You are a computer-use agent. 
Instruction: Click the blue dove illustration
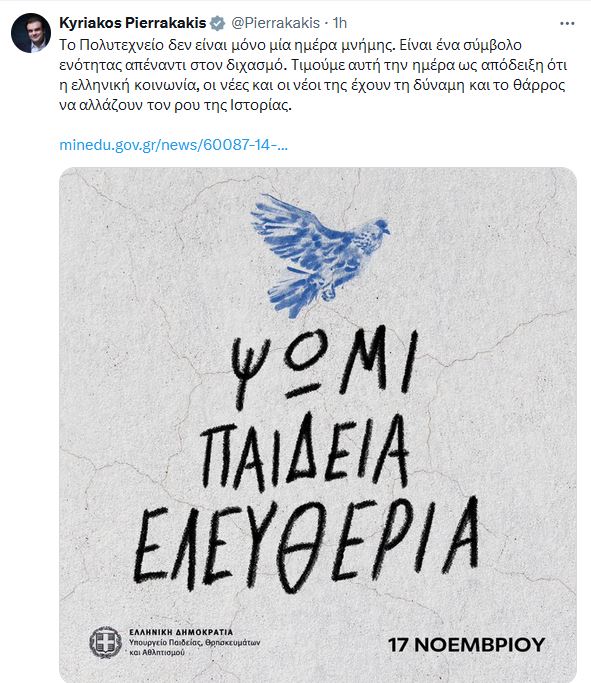pos(320,255)
